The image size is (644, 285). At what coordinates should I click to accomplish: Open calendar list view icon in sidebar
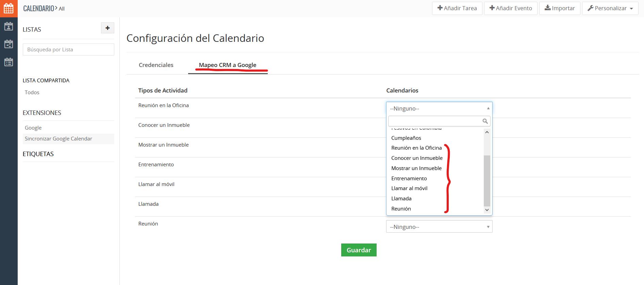[x=9, y=62]
